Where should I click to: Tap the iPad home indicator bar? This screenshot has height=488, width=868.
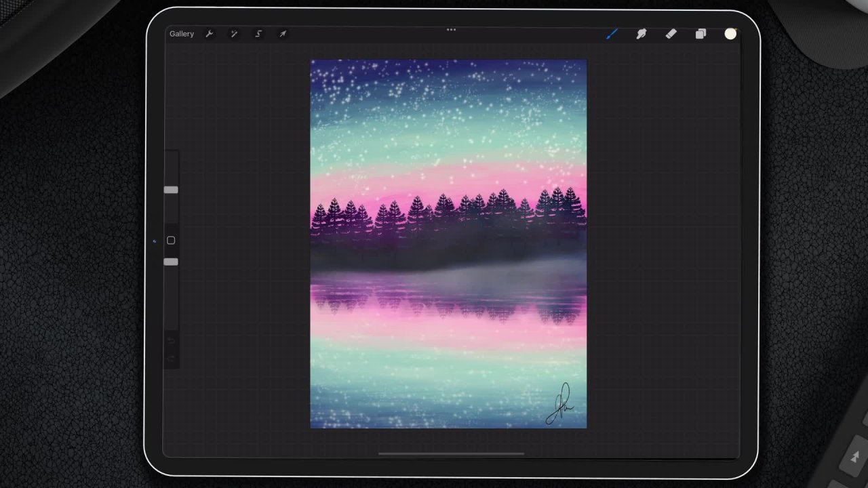pos(451,454)
